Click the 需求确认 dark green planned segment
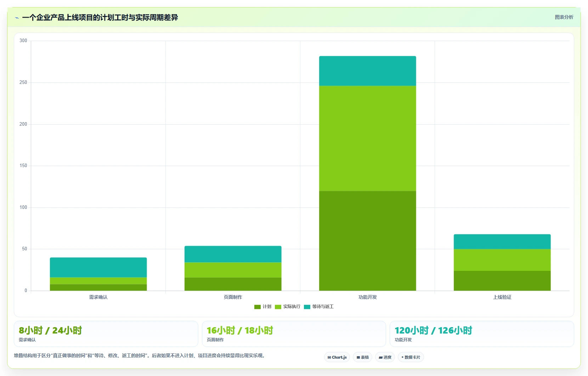This screenshot has width=588, height=376. 98,287
